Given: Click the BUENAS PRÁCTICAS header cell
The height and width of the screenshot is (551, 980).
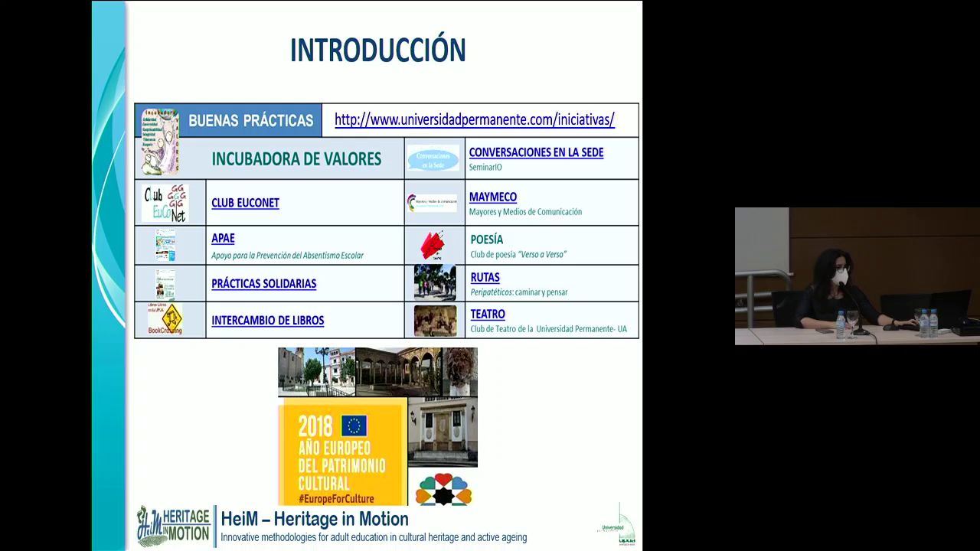Looking at the screenshot, I should pyautogui.click(x=228, y=120).
